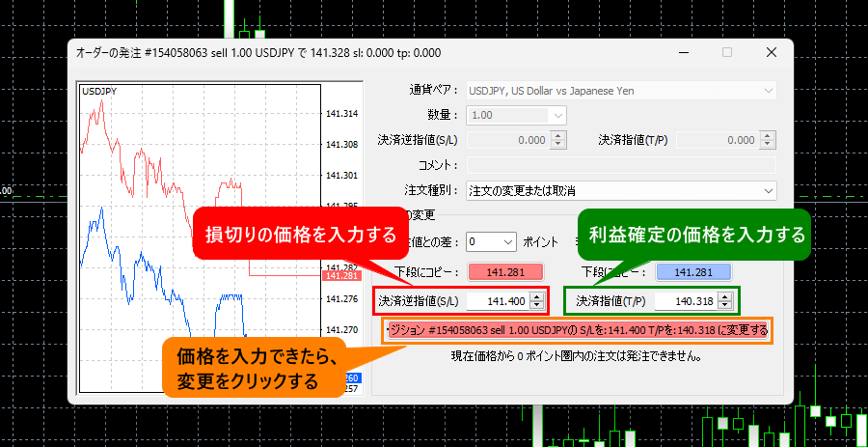This screenshot has height=447, width=868.
Task: Click the red 141.281 price tag on chart
Action: (341, 276)
